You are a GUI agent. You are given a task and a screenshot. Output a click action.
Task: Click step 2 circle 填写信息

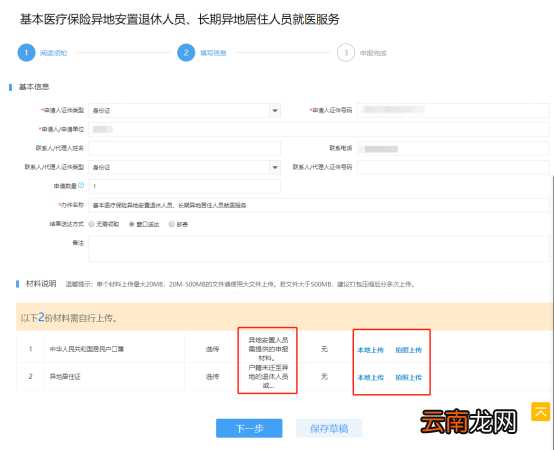186,53
